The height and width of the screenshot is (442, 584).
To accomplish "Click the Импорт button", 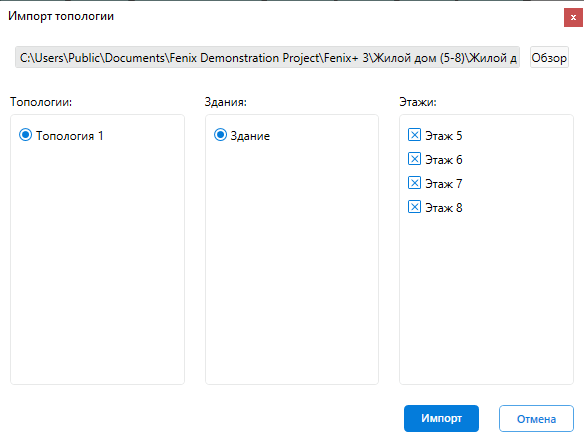I will pyautogui.click(x=441, y=419).
